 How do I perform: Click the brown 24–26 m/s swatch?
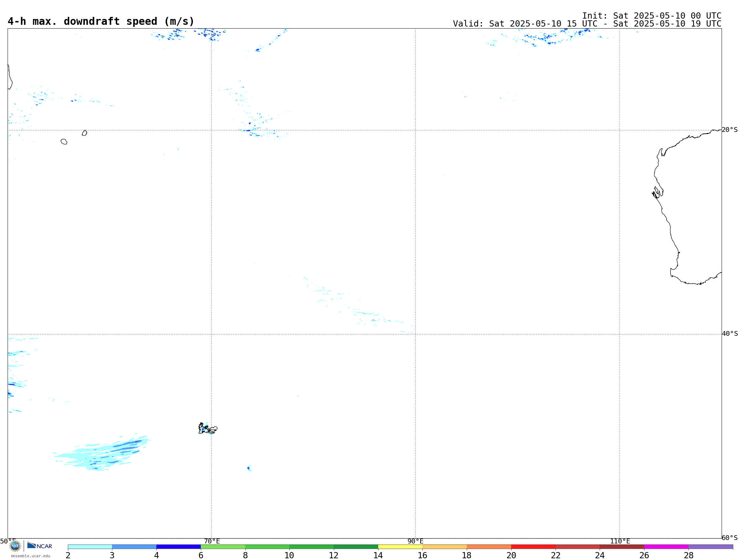(x=622, y=547)
